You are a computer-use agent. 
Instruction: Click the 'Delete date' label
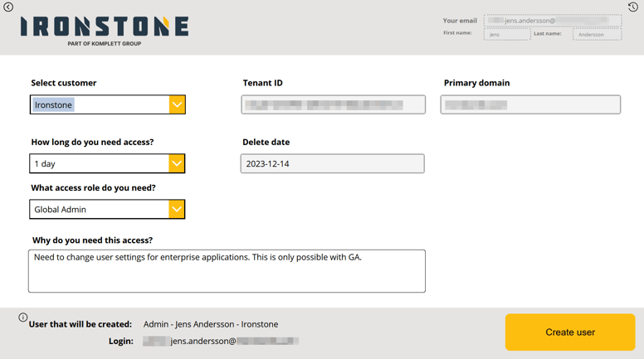(266, 142)
